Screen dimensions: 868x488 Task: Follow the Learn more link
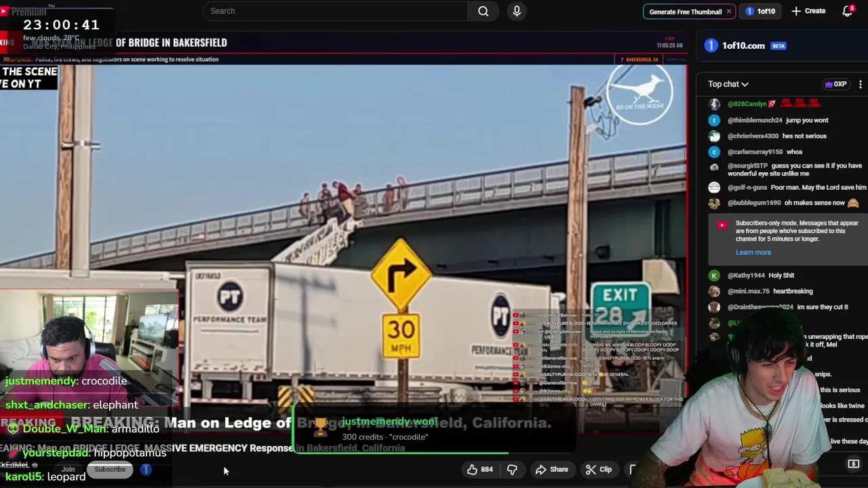coord(753,252)
